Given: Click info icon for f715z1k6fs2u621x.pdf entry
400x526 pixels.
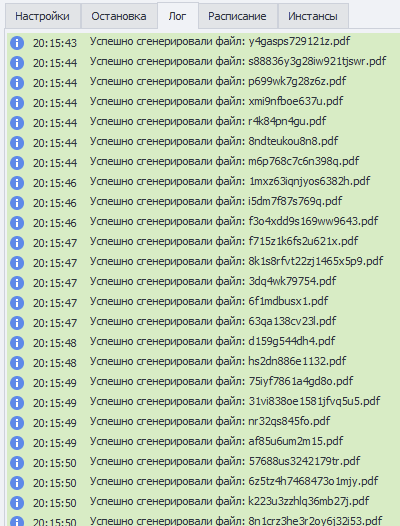Looking at the screenshot, I should tap(17, 243).
